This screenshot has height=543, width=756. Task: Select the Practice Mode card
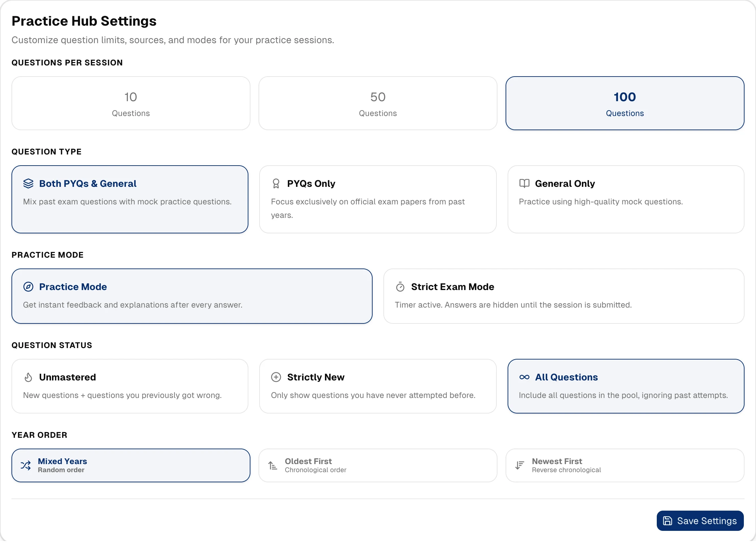click(x=192, y=296)
